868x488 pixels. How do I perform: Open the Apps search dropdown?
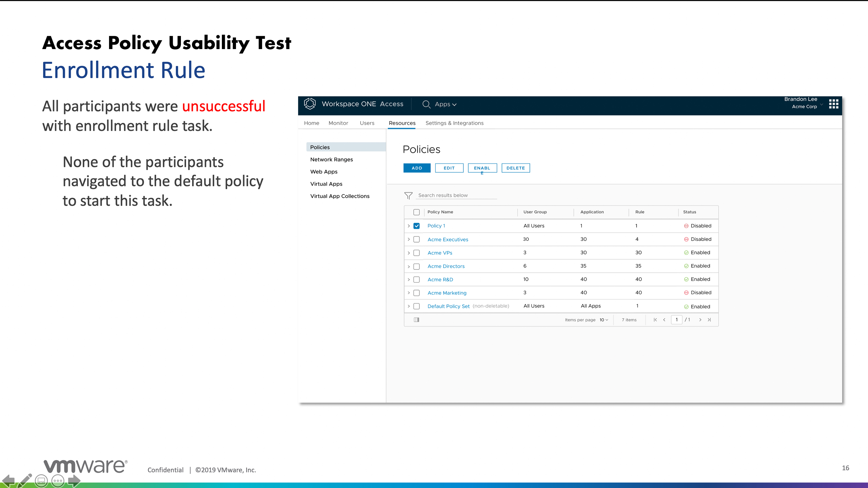coord(445,104)
